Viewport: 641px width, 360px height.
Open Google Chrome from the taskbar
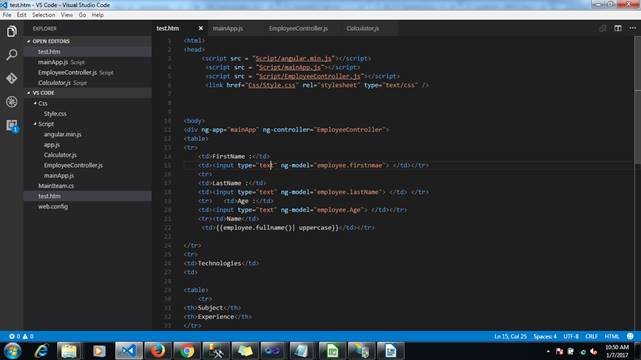187,351
